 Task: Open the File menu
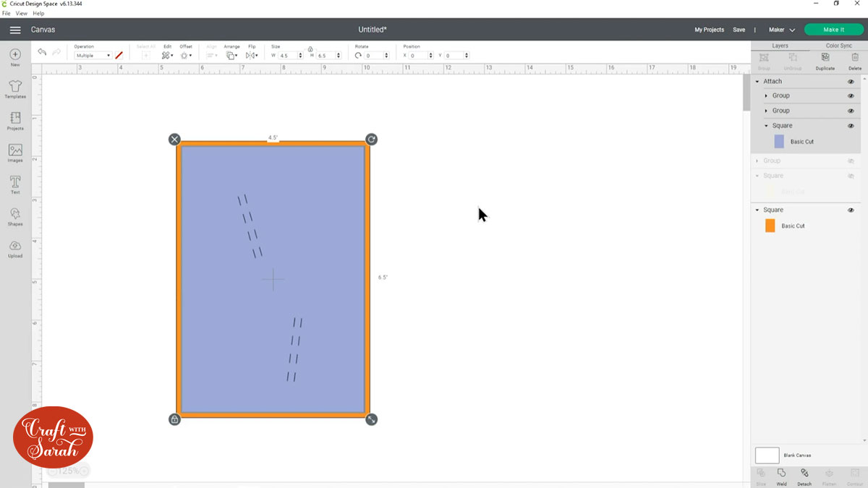click(x=7, y=13)
